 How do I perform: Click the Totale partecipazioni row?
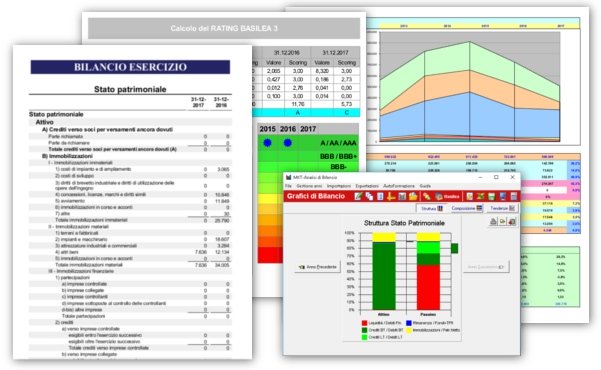130,316
